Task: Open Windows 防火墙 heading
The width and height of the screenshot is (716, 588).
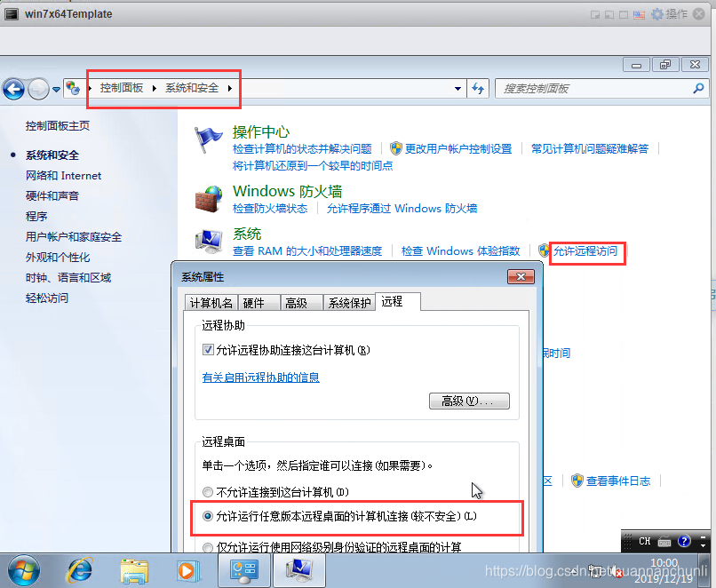Action: point(287,191)
